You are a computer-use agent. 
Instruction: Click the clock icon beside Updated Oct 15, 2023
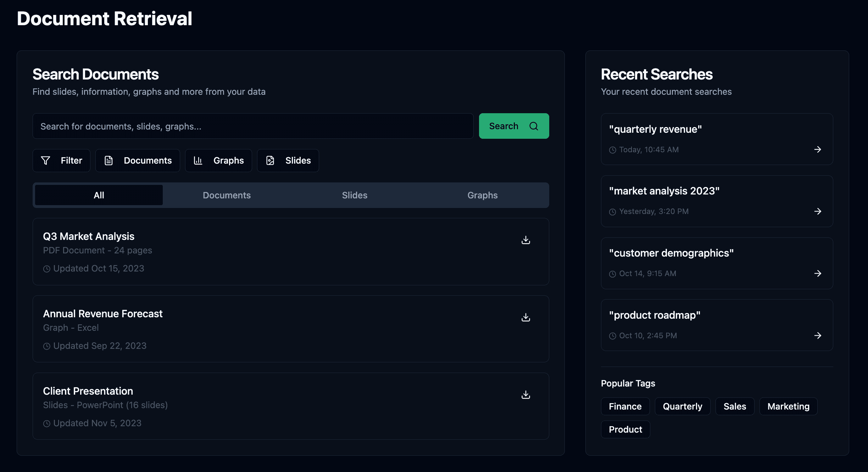46,269
